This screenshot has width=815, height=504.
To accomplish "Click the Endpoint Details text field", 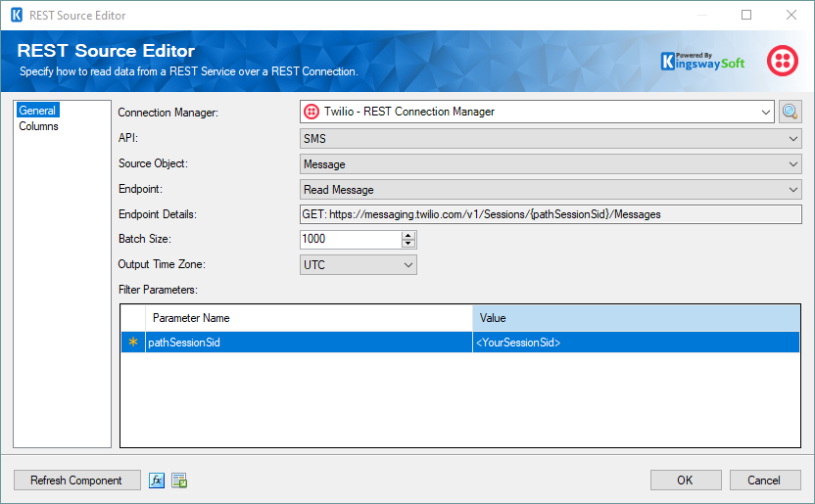I will [551, 214].
